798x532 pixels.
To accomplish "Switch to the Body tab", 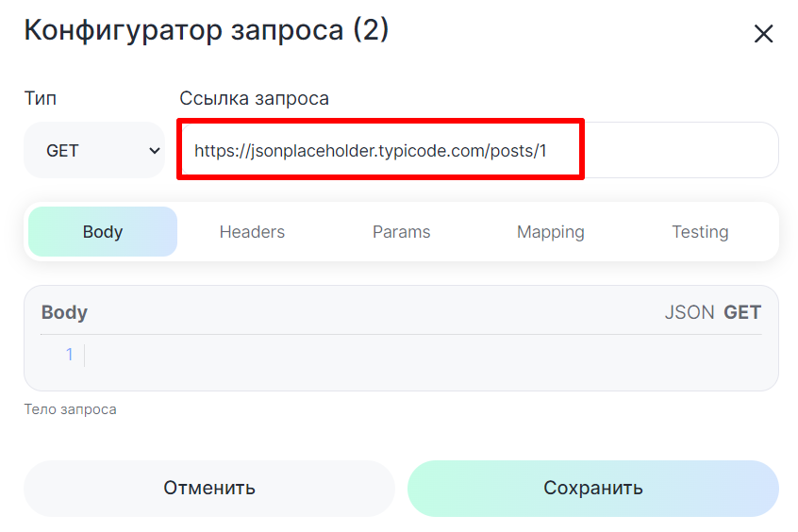I will click(x=103, y=232).
